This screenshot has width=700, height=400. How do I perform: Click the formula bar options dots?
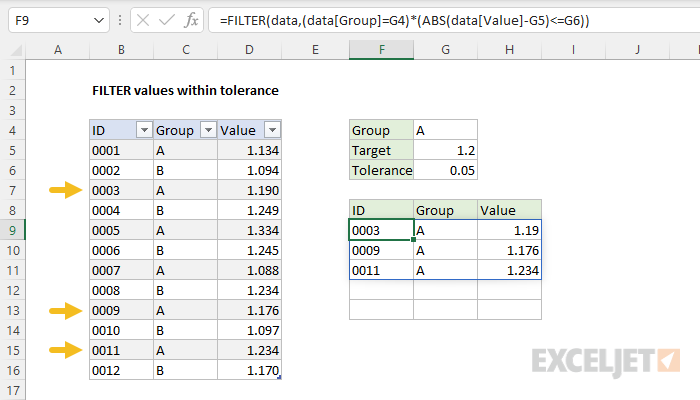(120, 21)
